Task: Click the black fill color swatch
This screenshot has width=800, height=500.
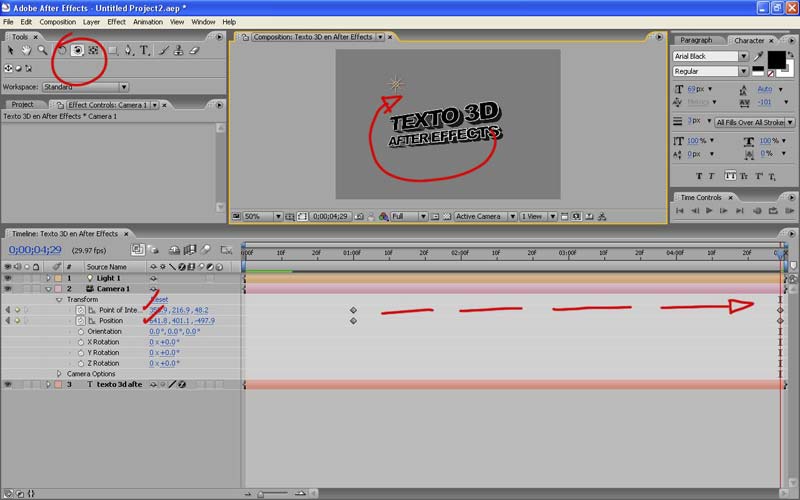Action: [777, 60]
